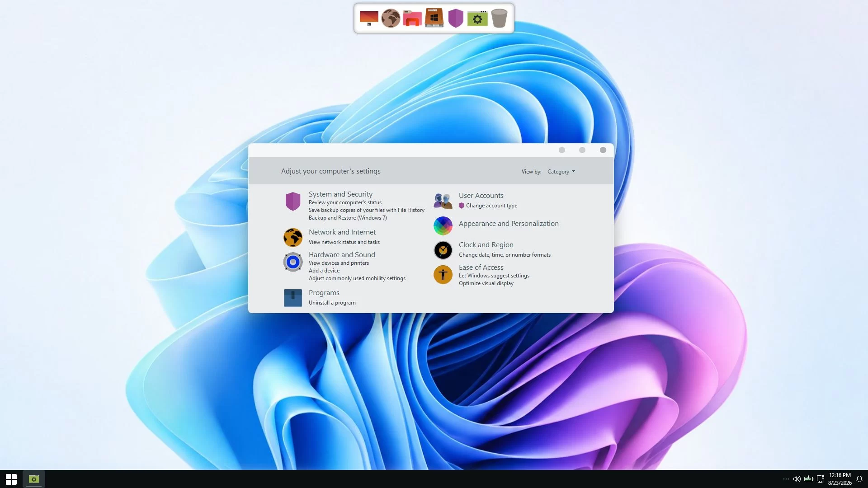The height and width of the screenshot is (488, 868).
Task: Open the Windows drive icon in dock
Action: coord(434,18)
